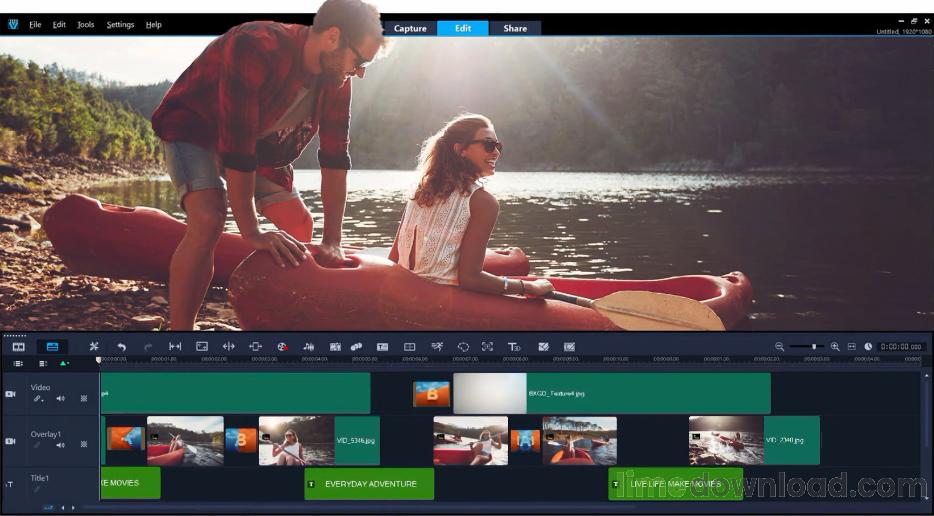Open the Sound Mixer
Viewport: 934px width, 516px height.
click(309, 346)
